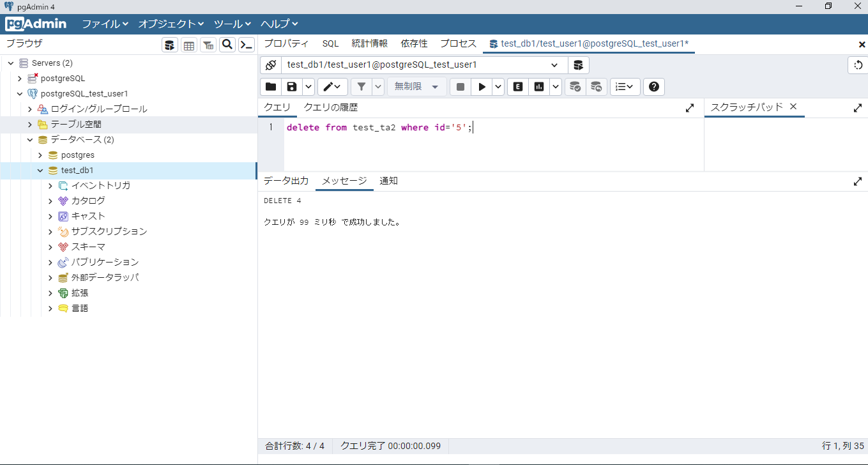Maximize the Scratch Pad panel
The image size is (868, 465).
858,109
